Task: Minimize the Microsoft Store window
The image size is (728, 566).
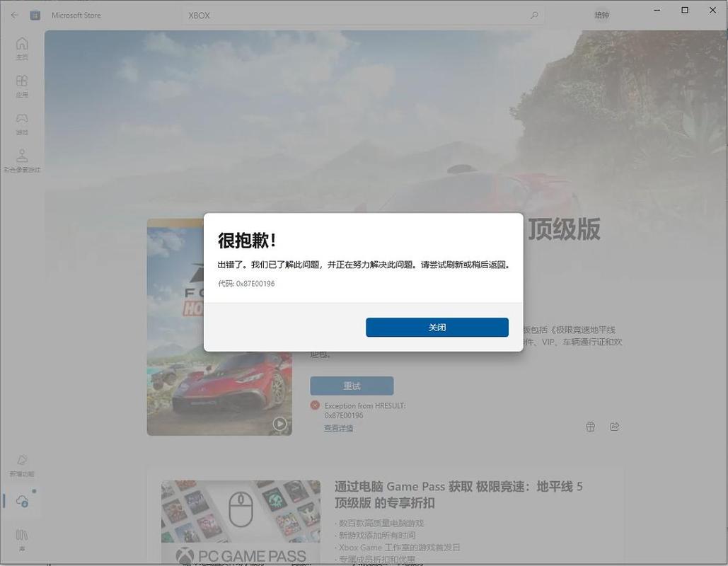Action: point(657,10)
